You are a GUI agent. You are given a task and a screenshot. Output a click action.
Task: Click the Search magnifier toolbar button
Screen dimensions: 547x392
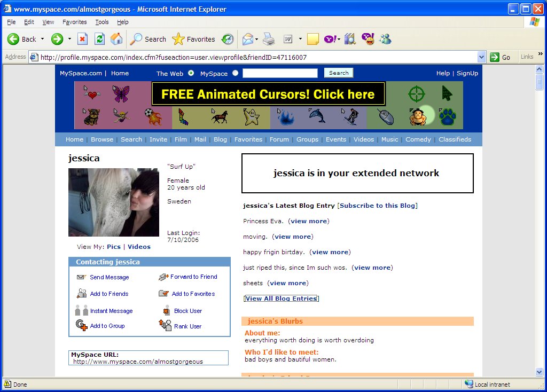click(x=148, y=39)
